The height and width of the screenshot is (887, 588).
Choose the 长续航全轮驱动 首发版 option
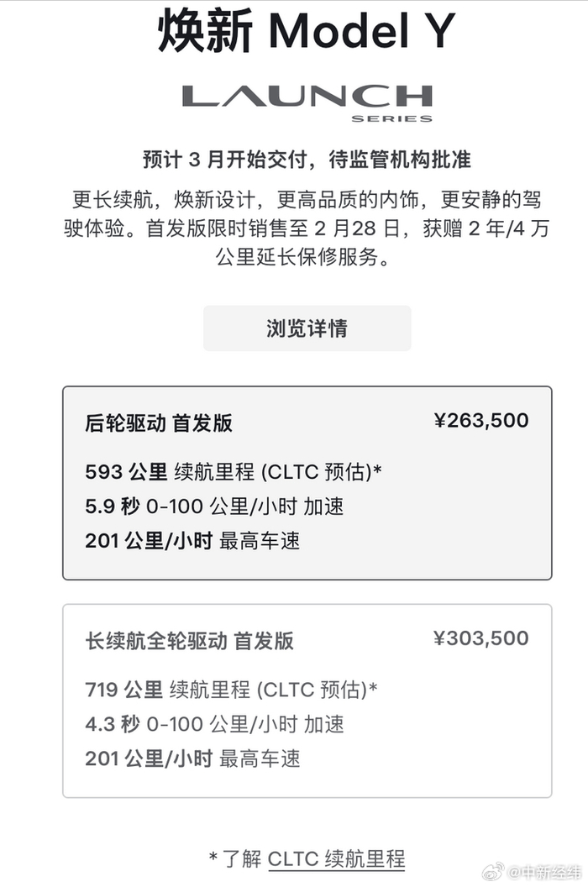click(189, 641)
